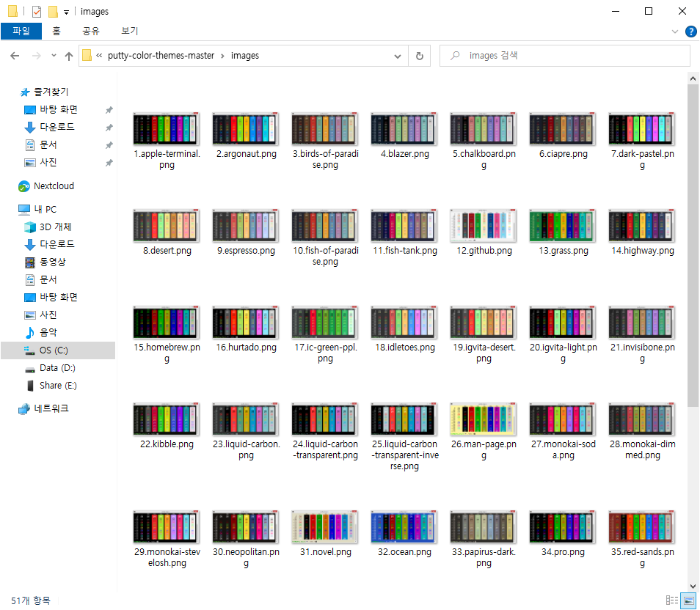
Task: Open pinned 다운로드 under 즐겨찾기
Action: 56,127
